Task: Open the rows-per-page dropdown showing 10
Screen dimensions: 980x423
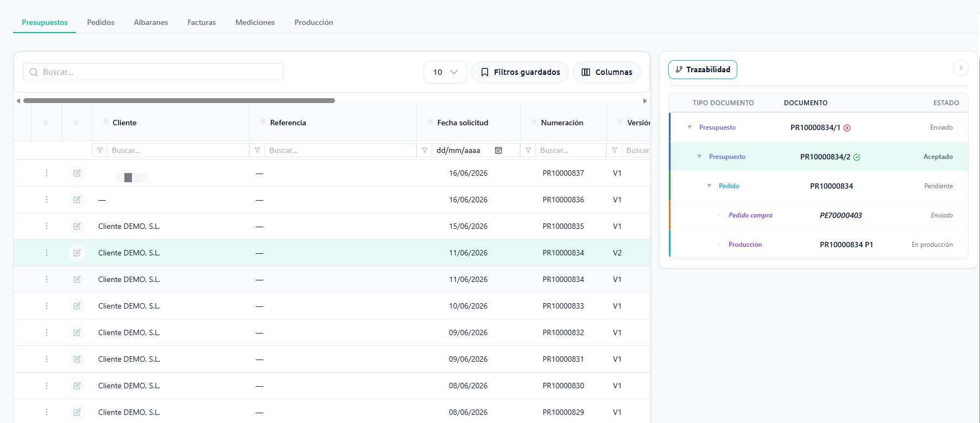Action: coord(445,72)
